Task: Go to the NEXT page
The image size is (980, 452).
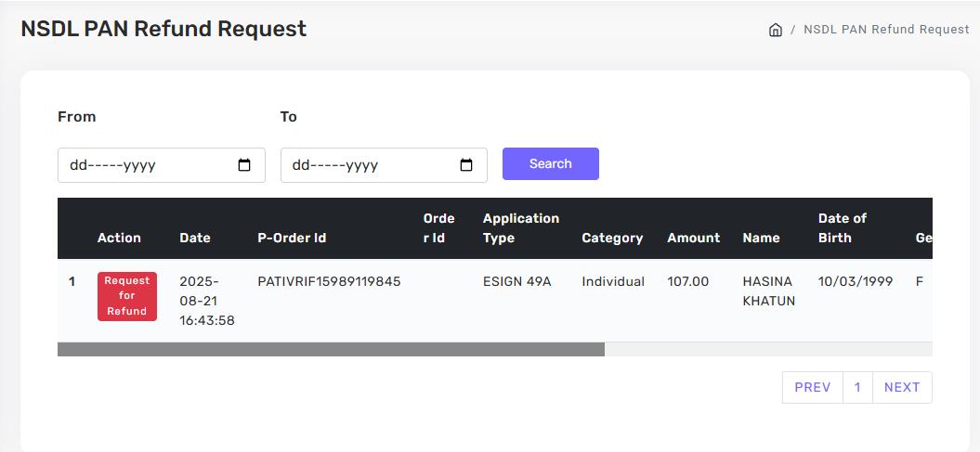Action: point(901,387)
